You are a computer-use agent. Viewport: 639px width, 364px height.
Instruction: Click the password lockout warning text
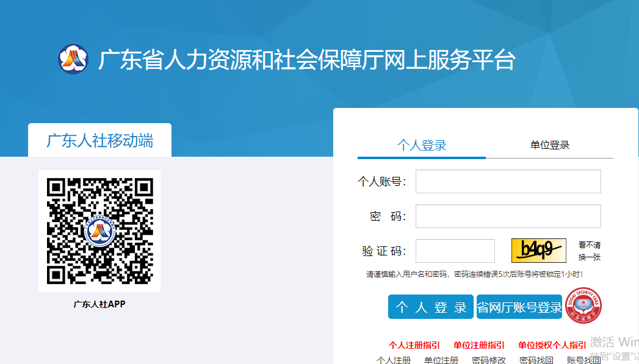point(475,274)
